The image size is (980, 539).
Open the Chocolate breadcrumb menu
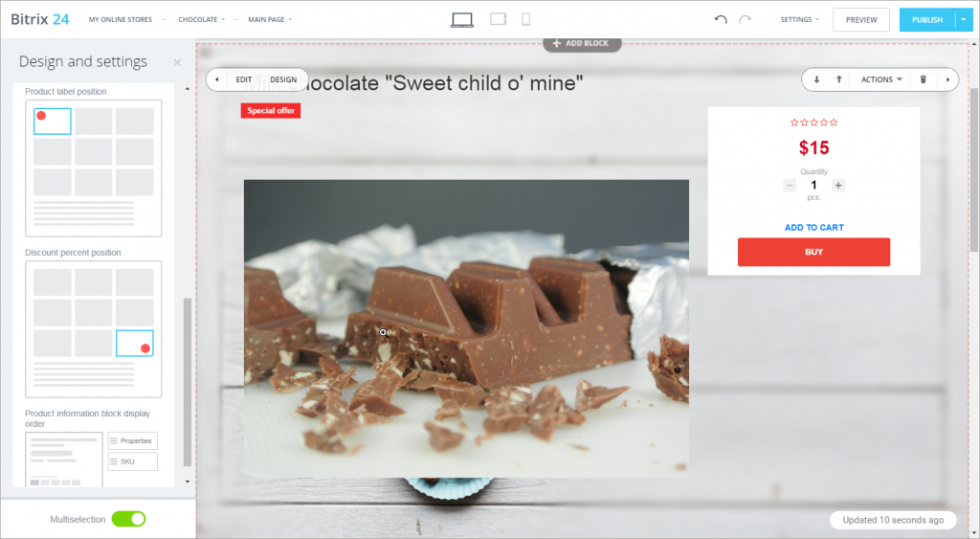(x=201, y=19)
